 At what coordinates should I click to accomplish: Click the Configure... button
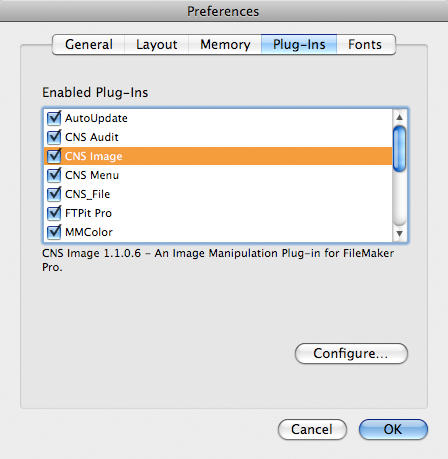(351, 353)
